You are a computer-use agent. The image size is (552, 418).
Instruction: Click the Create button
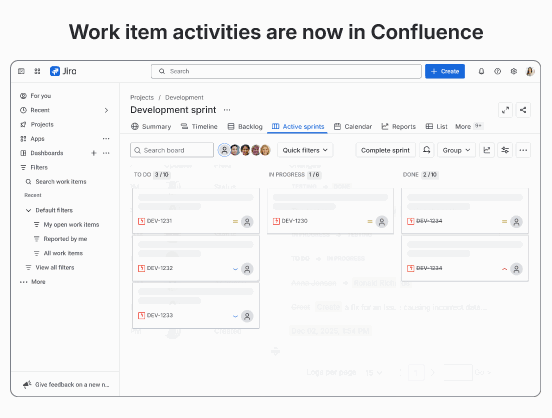tap(445, 71)
